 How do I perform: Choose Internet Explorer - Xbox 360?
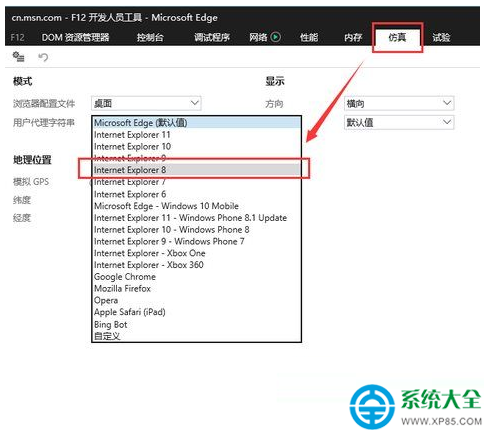(x=196, y=265)
